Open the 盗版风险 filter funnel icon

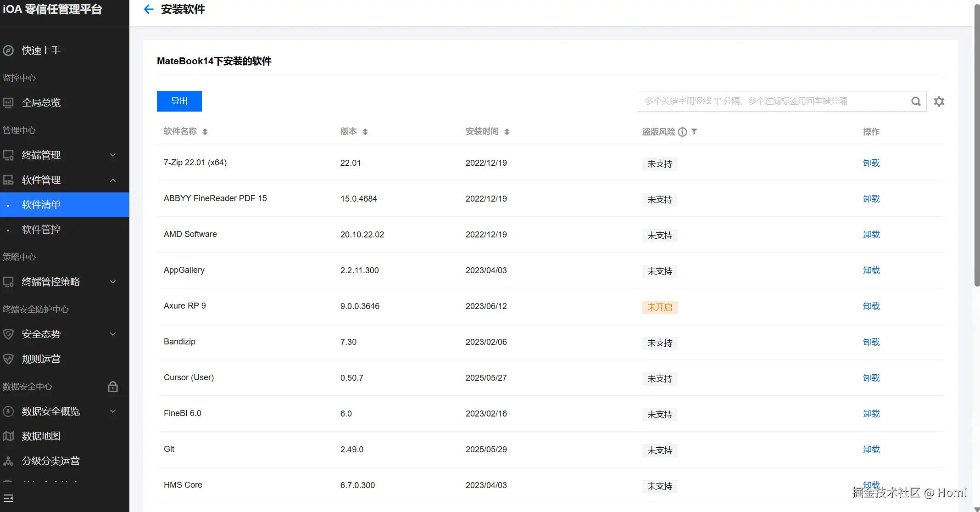click(x=694, y=132)
